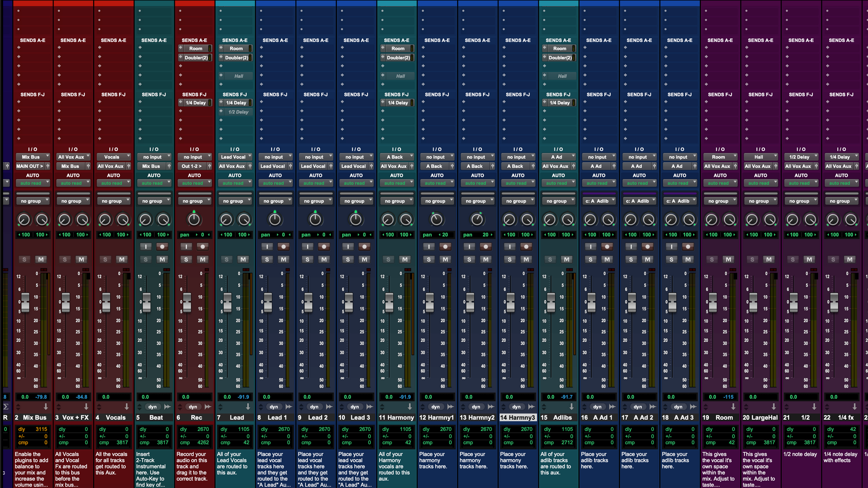The image size is (868, 488).
Task: Click the dyn button on Lead 1
Action: pyautogui.click(x=273, y=407)
